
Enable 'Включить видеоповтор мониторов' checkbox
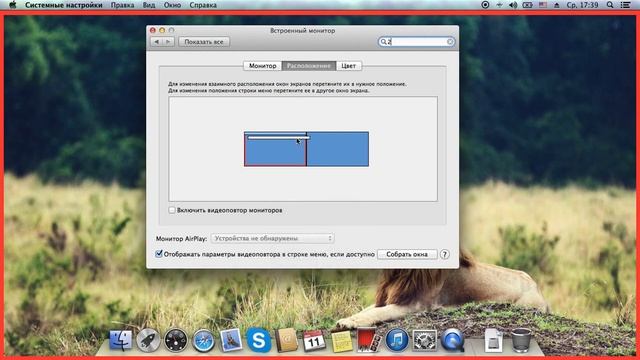click(172, 210)
